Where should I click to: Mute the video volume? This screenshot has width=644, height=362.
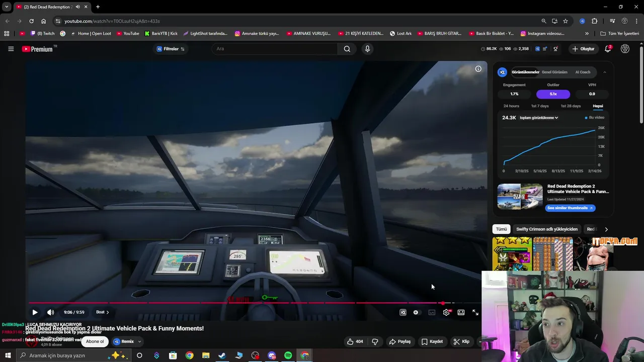point(50,312)
